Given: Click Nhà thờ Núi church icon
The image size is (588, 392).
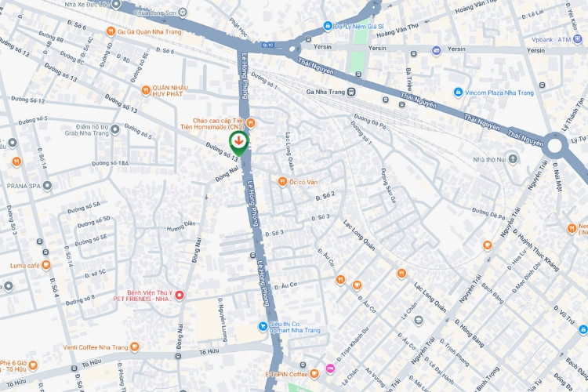Looking at the screenshot, I should 513,159.
